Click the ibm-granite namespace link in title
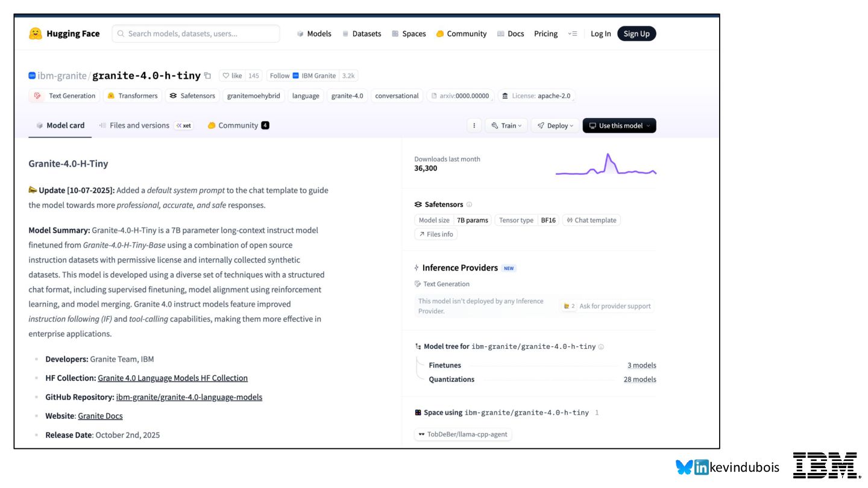Image resolution: width=868 pixels, height=488 pixels. point(62,76)
